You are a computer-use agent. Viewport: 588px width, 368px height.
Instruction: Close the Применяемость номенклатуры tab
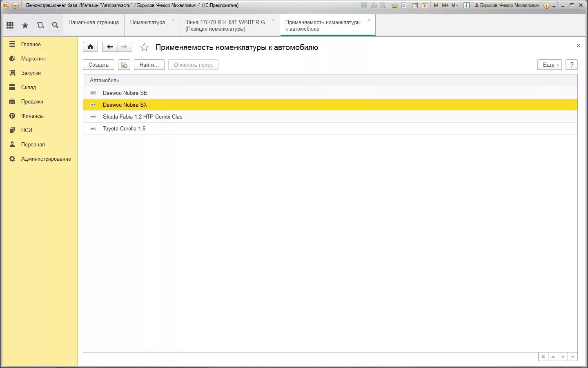(x=369, y=20)
